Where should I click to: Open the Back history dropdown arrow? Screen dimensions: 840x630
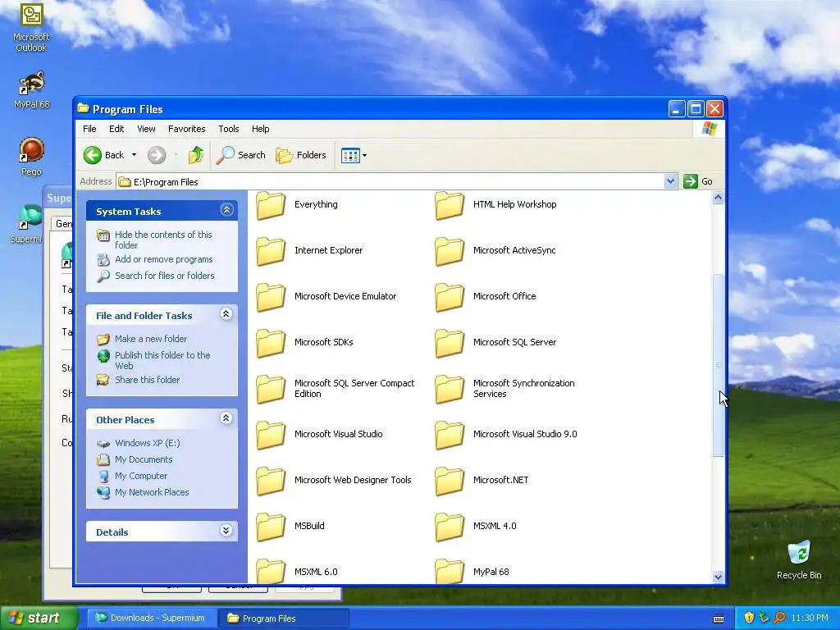pos(134,155)
